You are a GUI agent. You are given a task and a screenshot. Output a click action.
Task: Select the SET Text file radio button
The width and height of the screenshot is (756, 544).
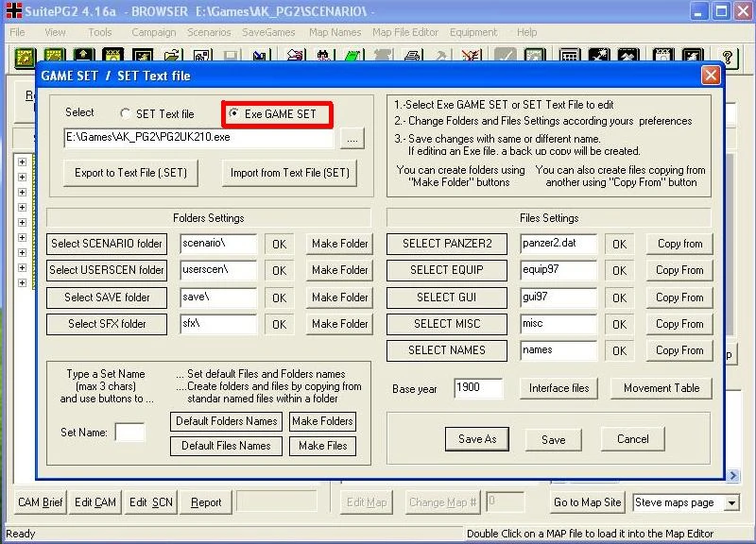point(126,113)
